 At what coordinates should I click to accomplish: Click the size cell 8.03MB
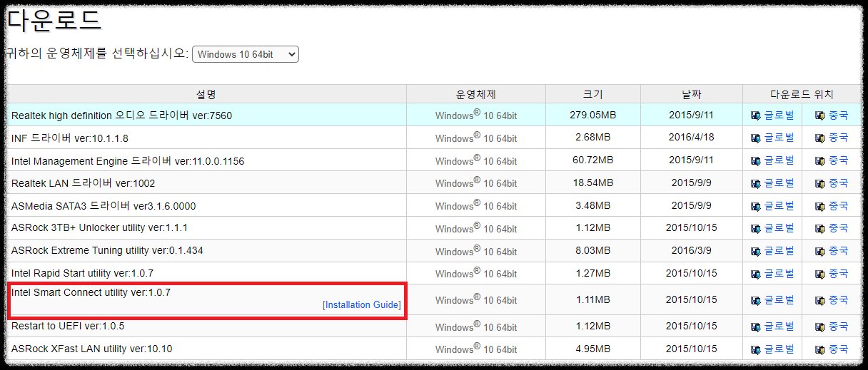593,251
